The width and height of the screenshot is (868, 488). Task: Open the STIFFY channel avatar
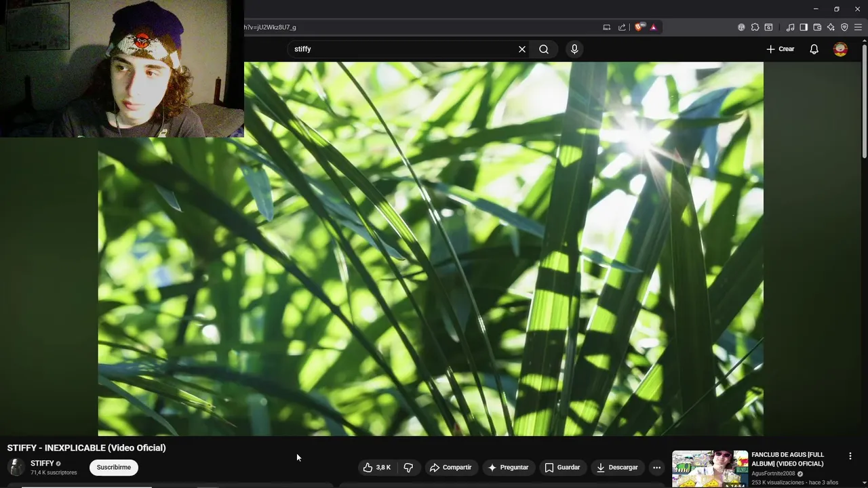point(16,467)
